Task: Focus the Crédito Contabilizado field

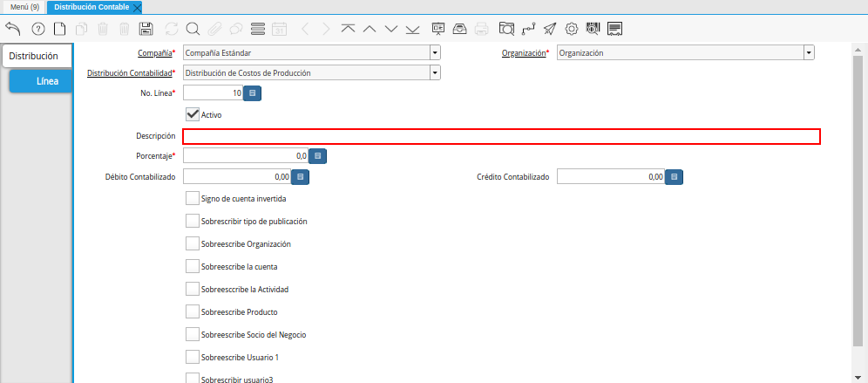Action: (x=611, y=177)
